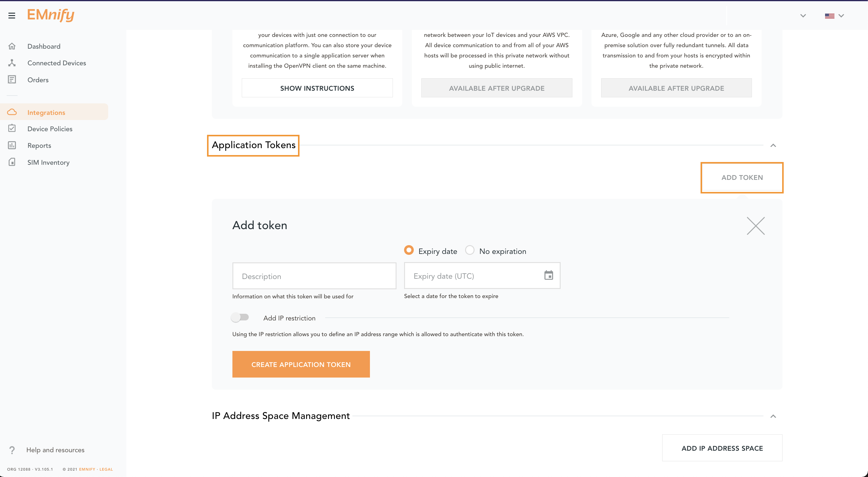Open the expiry date calendar picker
The width and height of the screenshot is (868, 477).
[549, 275]
